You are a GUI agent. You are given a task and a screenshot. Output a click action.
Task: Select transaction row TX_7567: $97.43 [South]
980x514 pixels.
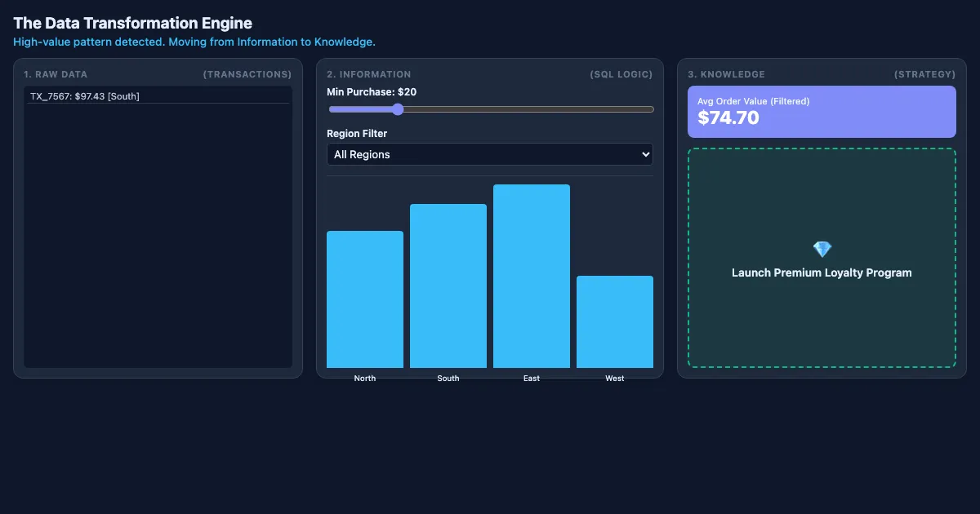tap(158, 96)
